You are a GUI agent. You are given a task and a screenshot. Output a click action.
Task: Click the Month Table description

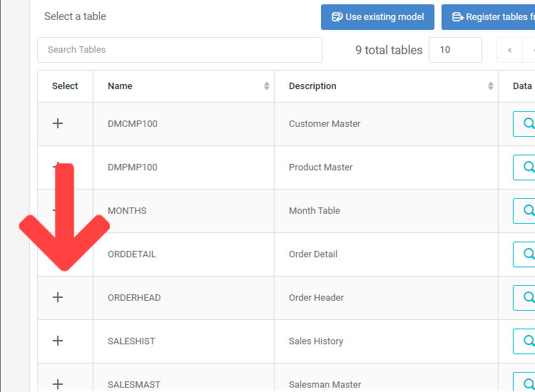pos(315,211)
